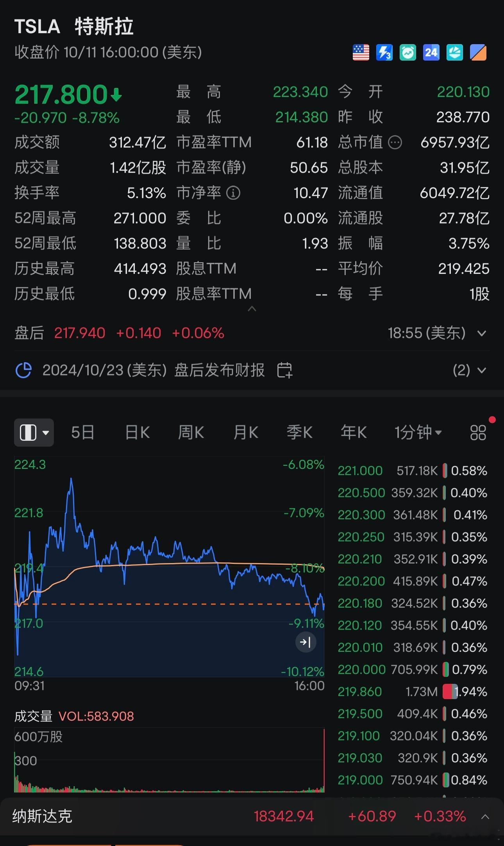Tap the US flag market icon
Viewport: 504px width, 846px height.
click(361, 52)
